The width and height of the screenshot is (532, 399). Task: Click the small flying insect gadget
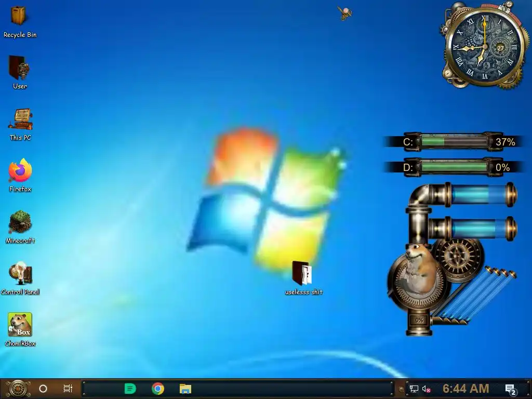tap(345, 14)
